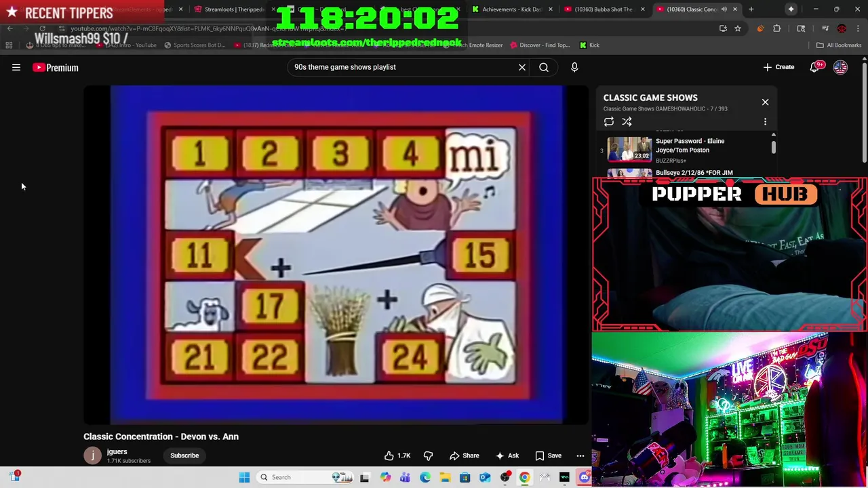Open browser Extensions puzzle icon
This screenshot has height=488, width=868.
777,28
